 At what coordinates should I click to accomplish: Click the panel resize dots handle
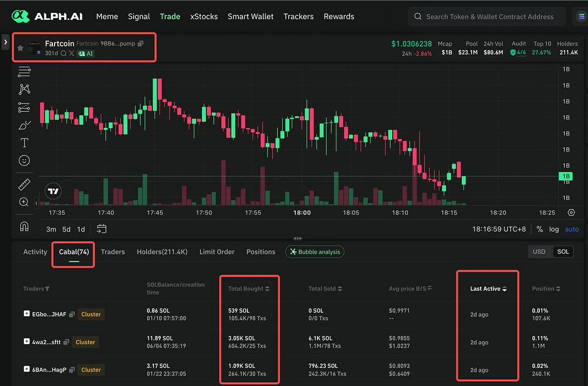(298, 238)
